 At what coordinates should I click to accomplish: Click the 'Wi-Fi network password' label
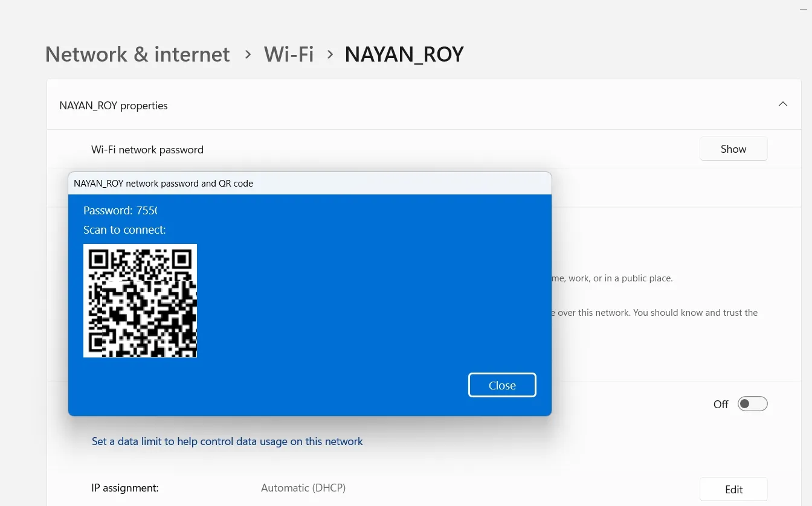coord(147,150)
